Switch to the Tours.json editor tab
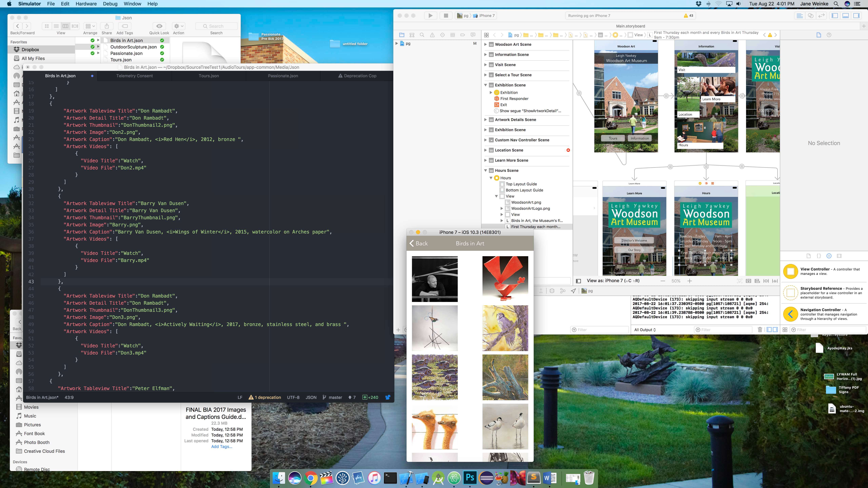This screenshot has height=488, width=868. point(209,76)
